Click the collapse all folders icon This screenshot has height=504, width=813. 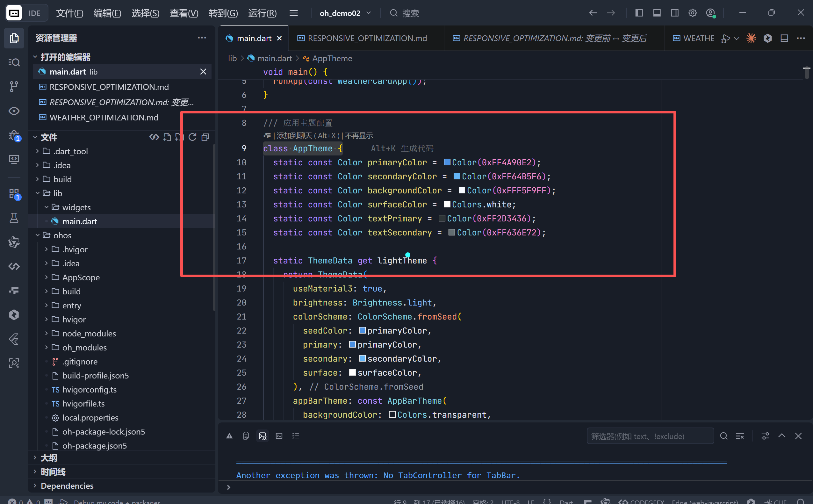pos(205,137)
